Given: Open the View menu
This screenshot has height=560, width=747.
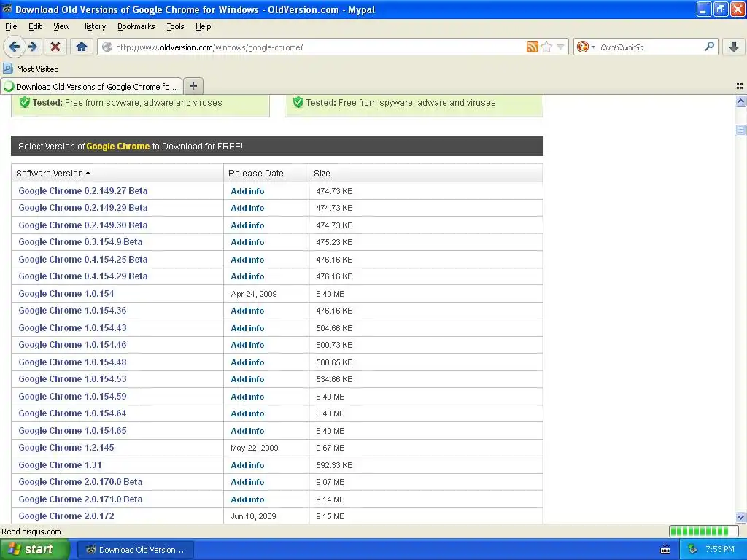Looking at the screenshot, I should 61,26.
